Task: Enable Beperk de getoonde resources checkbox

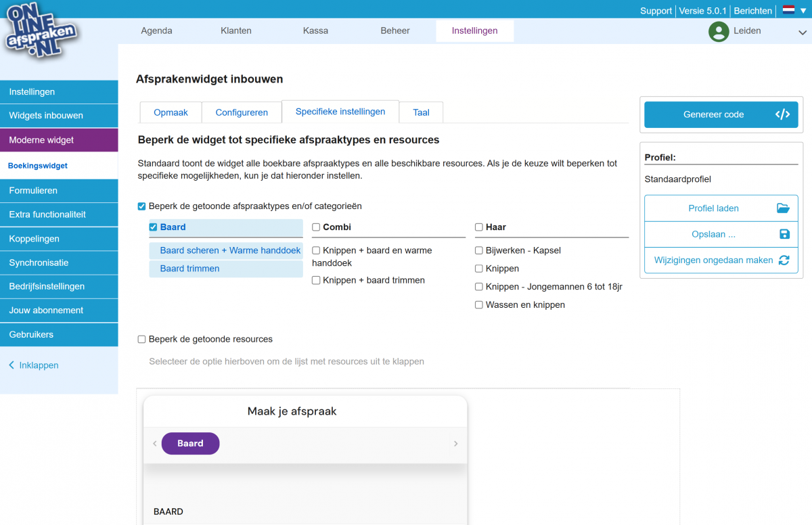Action: point(141,340)
